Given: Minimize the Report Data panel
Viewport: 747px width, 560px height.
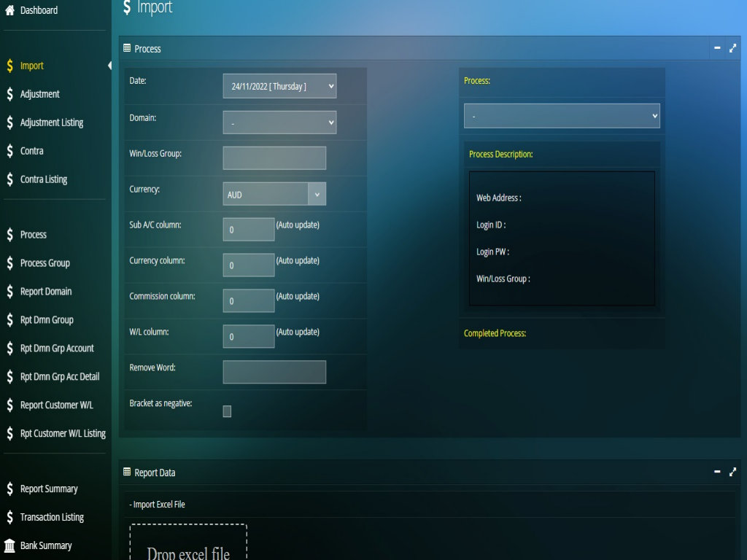Looking at the screenshot, I should click(717, 472).
